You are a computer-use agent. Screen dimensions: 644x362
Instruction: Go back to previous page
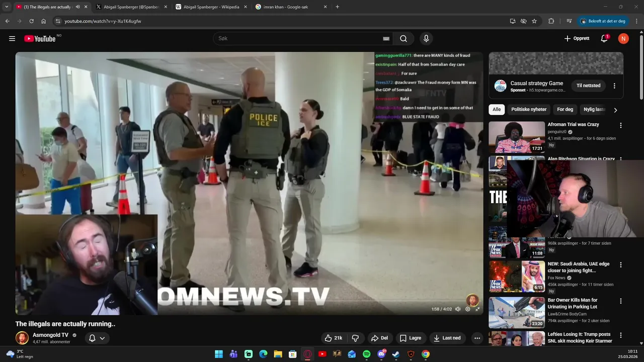7,21
